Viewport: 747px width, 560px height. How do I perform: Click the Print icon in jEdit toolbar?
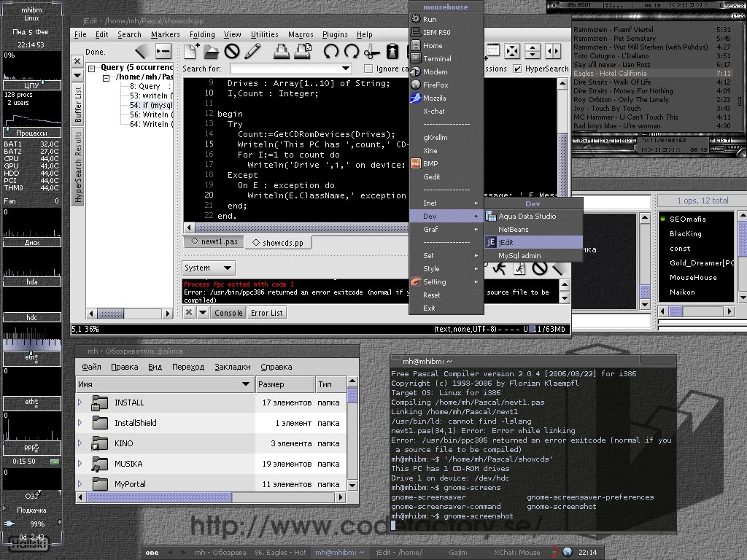(x=282, y=51)
